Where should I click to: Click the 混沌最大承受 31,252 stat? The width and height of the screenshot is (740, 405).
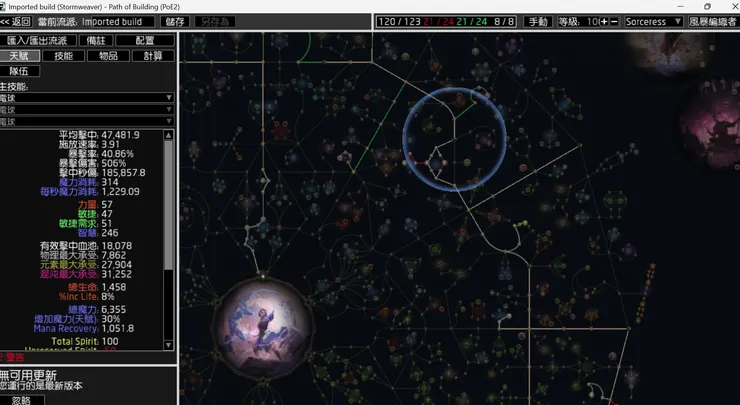coord(86,274)
